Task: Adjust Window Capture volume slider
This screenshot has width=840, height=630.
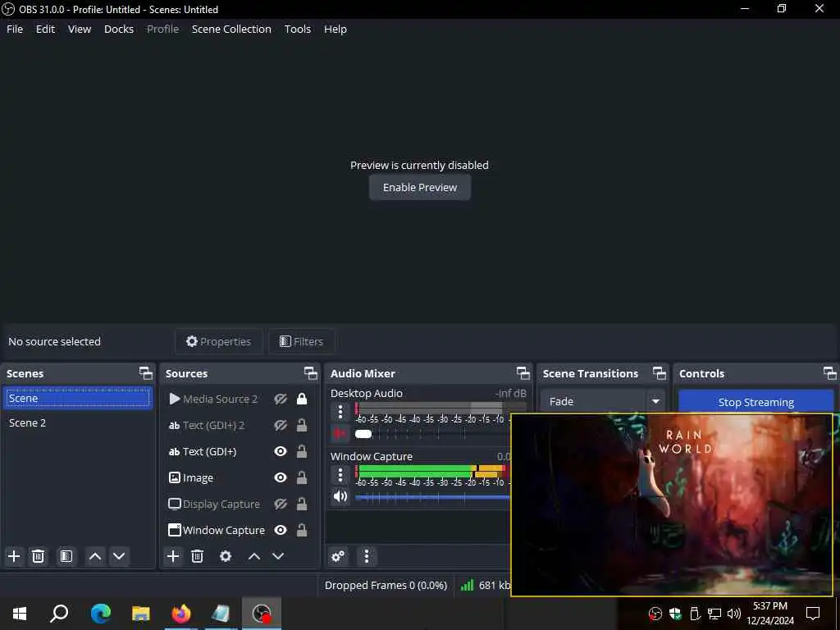Action: pyautogui.click(x=432, y=497)
